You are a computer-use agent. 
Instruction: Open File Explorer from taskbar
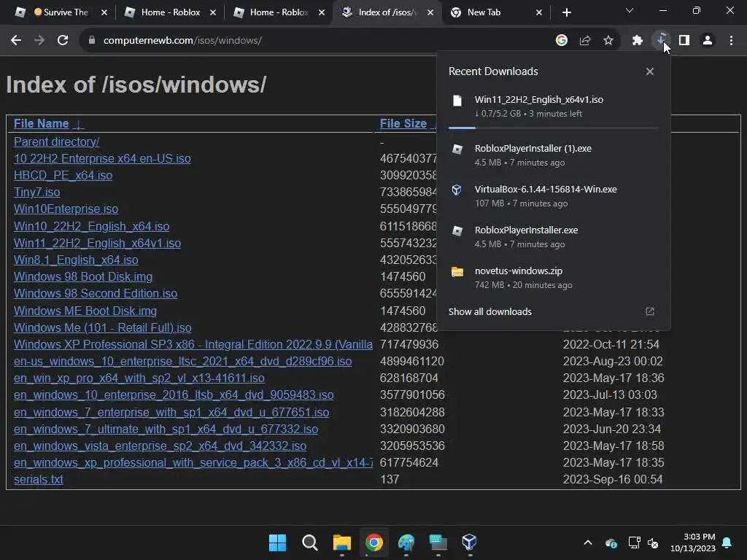342,542
